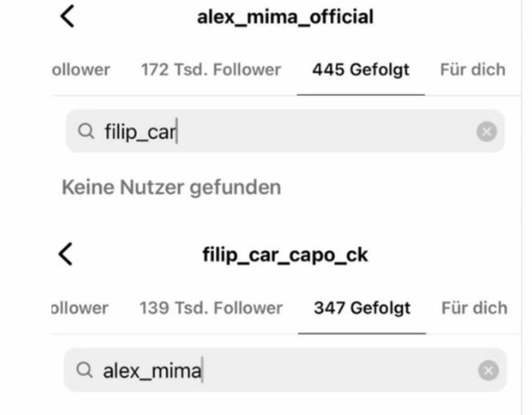The width and height of the screenshot is (532, 415).
Task: Select the 'Für dich' tab on alex_mima_official
Action: tap(472, 69)
